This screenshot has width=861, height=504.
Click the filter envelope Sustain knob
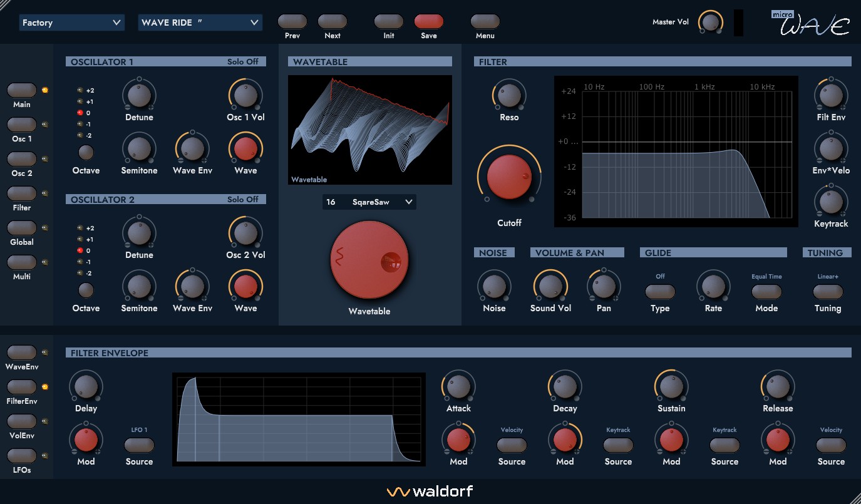671,386
